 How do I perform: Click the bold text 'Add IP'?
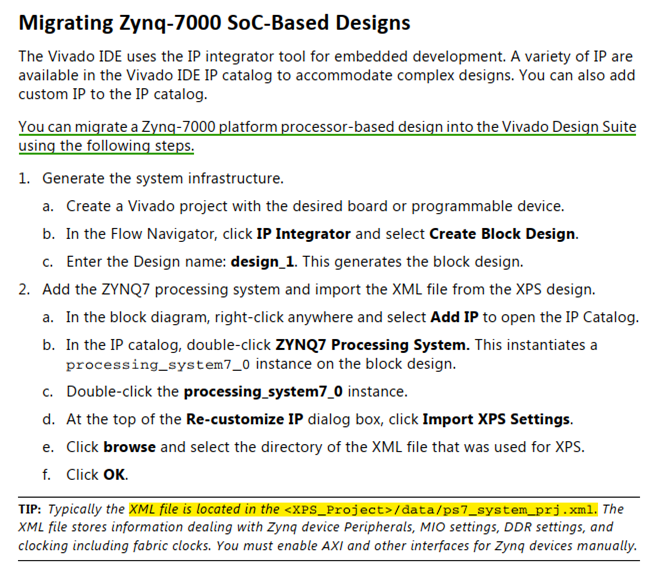[454, 317]
